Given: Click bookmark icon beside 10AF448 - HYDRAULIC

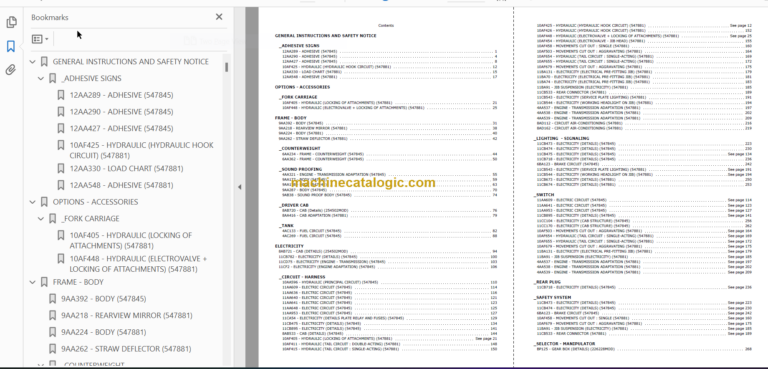Looking at the screenshot, I should [61, 259].
